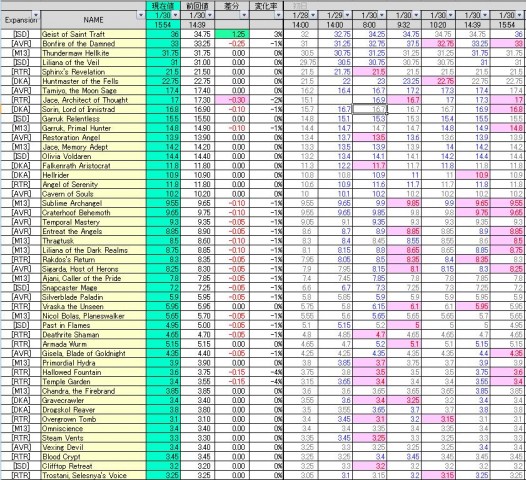Viewport: 526px width, 480px height.
Task: Select the Garruk, Primal Hunter cell
Action: [x=93, y=128]
